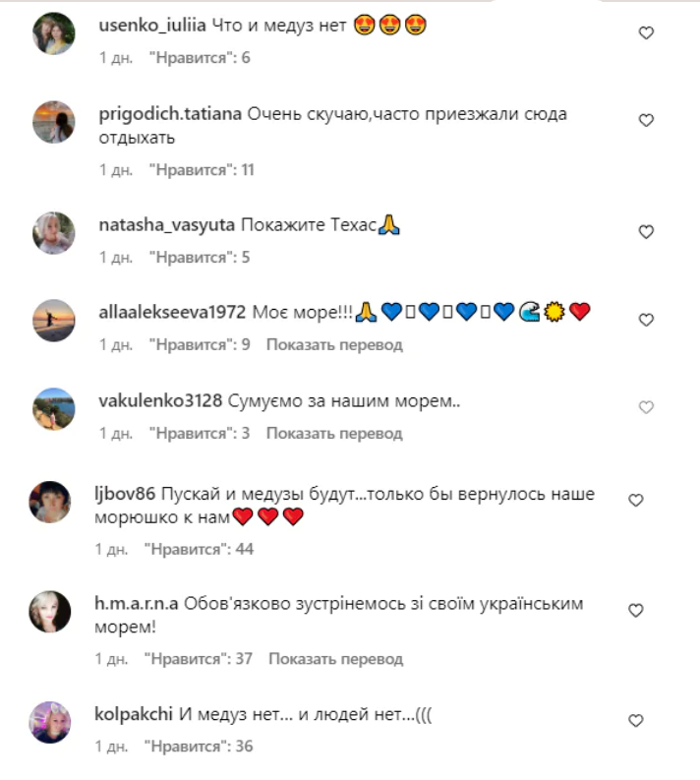700x780 pixels.
Task: Heart the h.m.a.r.n.a comment
Action: click(636, 611)
